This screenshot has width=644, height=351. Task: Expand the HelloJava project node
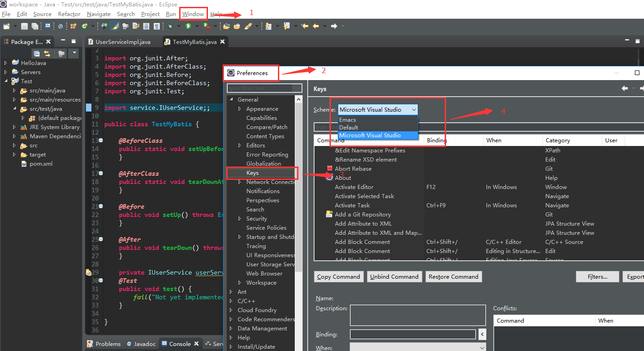coord(5,63)
